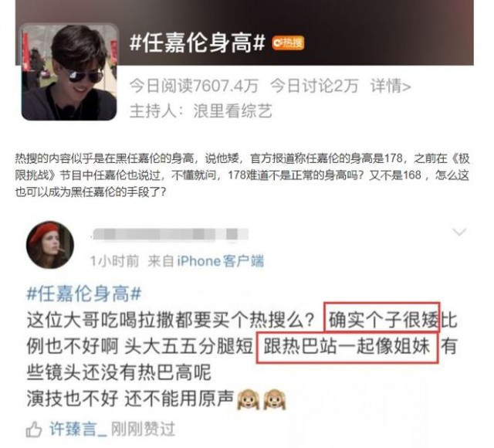Screen dimensions: 494x448
Task: Click the topic description paragraph about 178
Action: coord(242,175)
